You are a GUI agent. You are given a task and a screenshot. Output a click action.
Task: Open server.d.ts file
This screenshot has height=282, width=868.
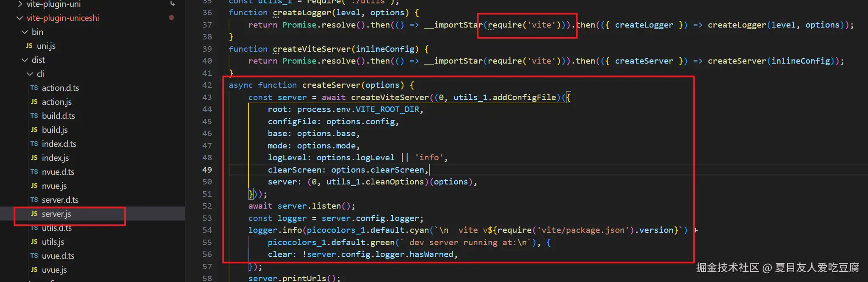pyautogui.click(x=60, y=200)
